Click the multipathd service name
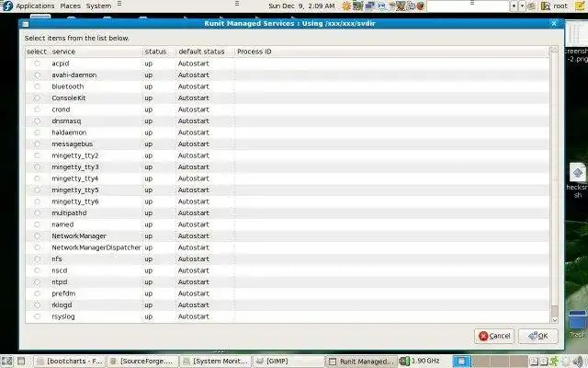 [x=69, y=213]
